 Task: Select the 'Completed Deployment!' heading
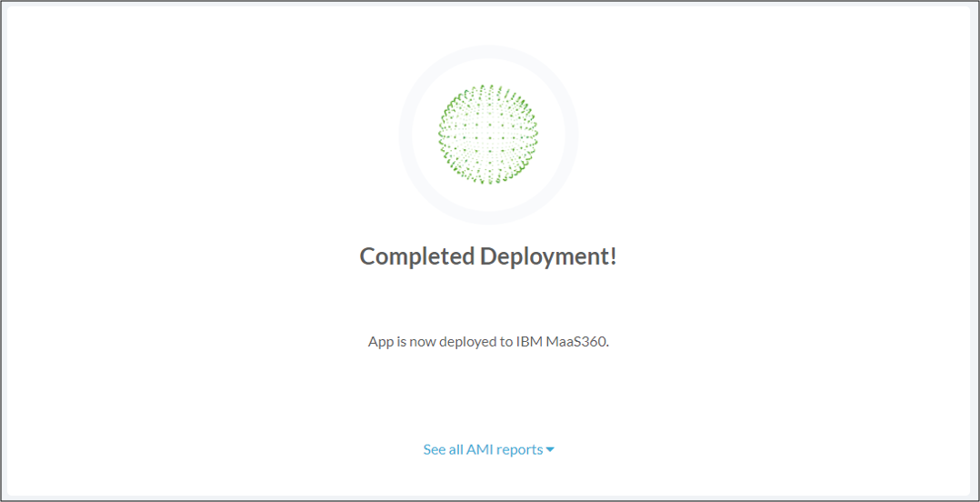click(x=488, y=256)
